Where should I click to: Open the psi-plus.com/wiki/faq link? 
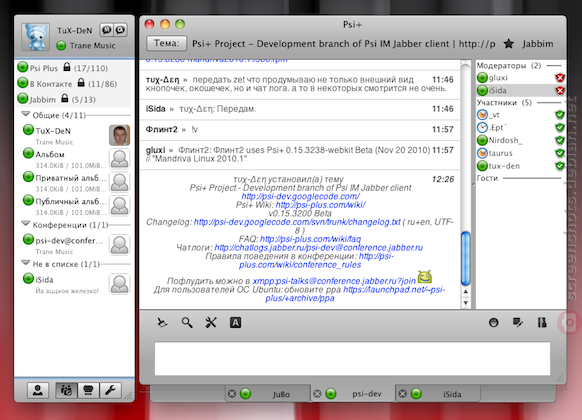click(x=310, y=239)
